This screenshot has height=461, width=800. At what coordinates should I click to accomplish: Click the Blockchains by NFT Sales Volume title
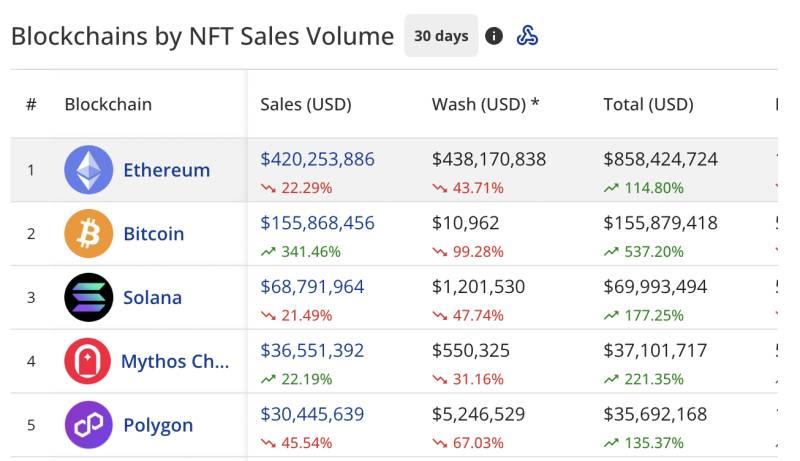(x=203, y=37)
